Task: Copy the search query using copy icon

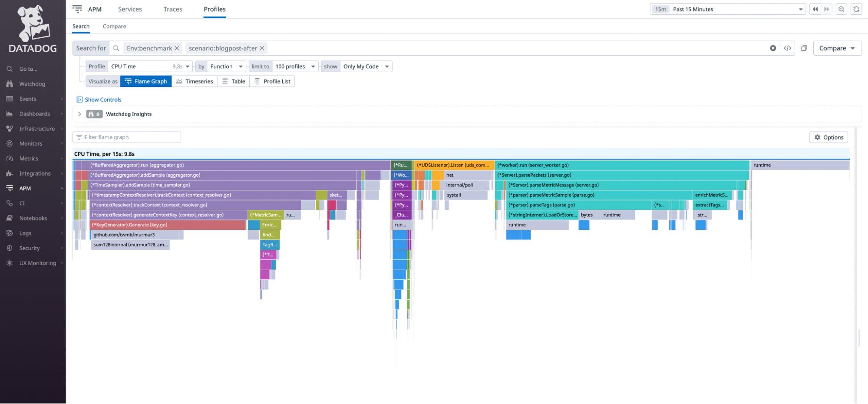Action: (x=804, y=48)
